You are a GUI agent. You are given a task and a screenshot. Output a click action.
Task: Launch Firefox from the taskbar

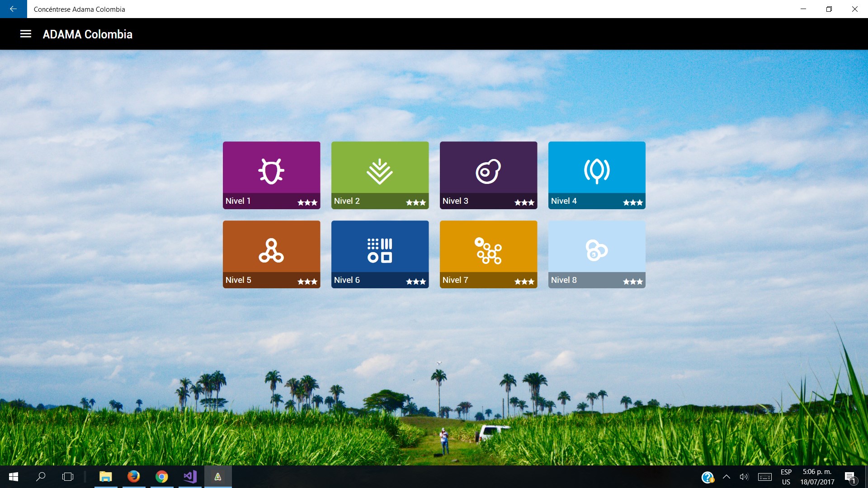point(134,477)
